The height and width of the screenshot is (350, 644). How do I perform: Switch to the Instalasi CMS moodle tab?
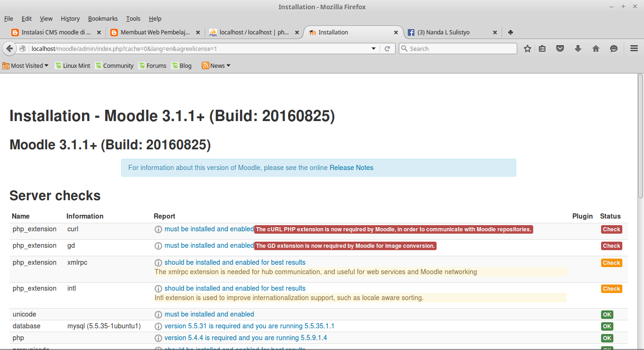coord(56,33)
